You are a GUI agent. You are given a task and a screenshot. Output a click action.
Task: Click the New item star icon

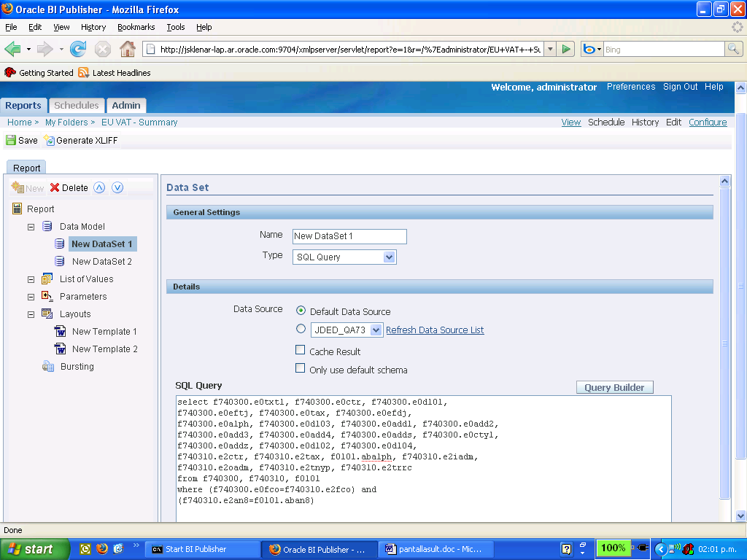18,187
